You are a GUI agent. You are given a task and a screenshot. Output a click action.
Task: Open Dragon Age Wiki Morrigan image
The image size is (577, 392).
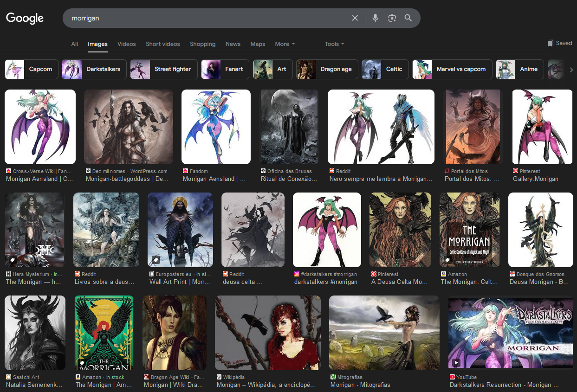(175, 333)
